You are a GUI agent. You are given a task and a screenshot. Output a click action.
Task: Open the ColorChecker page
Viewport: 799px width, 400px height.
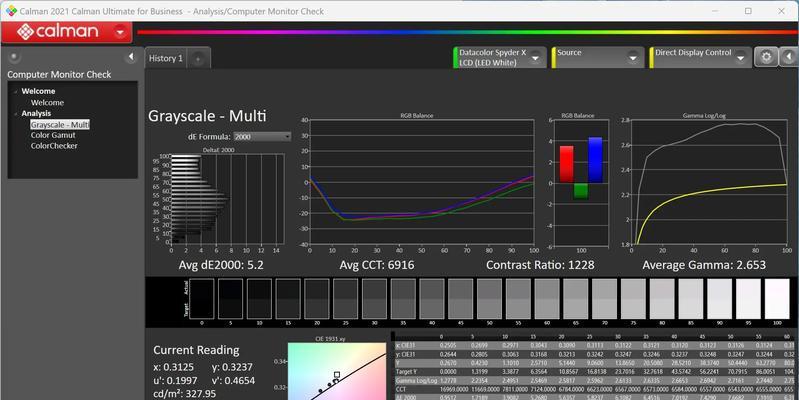[54, 146]
